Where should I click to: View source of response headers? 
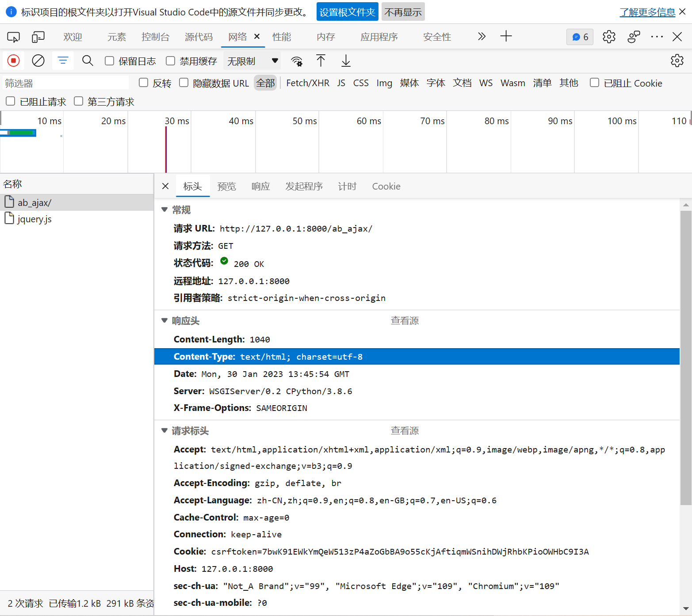pos(405,320)
